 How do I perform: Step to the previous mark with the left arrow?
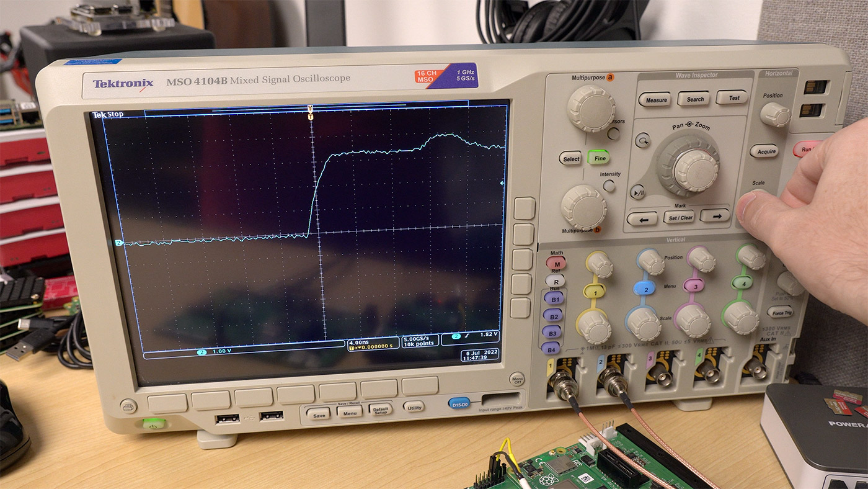pos(642,218)
